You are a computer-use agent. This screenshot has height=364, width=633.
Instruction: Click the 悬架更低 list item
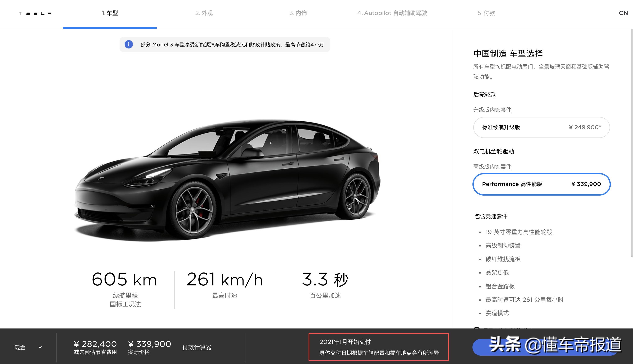497,272
